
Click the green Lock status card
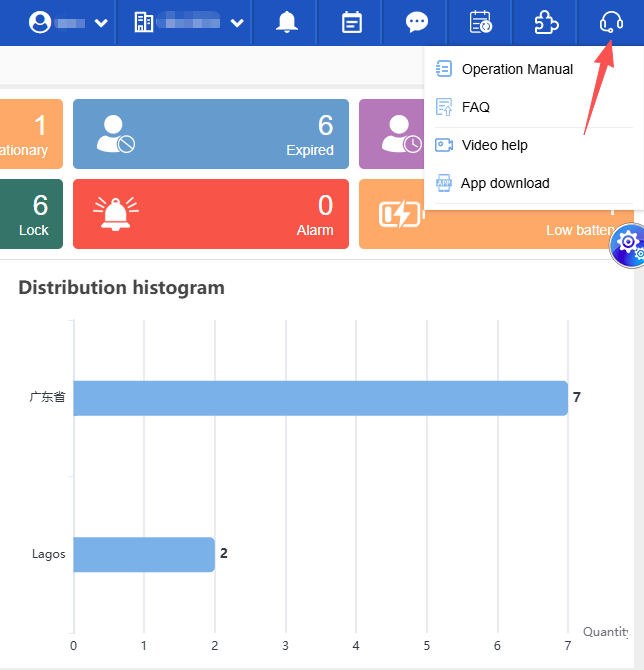click(31, 214)
